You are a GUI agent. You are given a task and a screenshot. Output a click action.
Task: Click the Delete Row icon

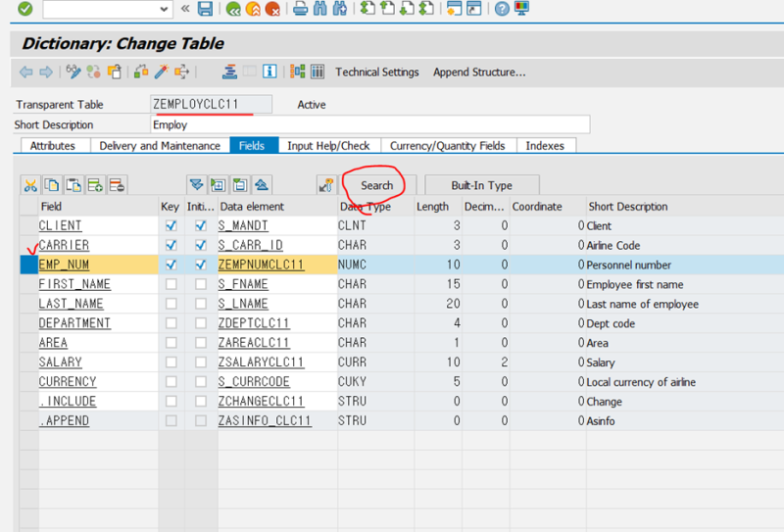tap(117, 185)
